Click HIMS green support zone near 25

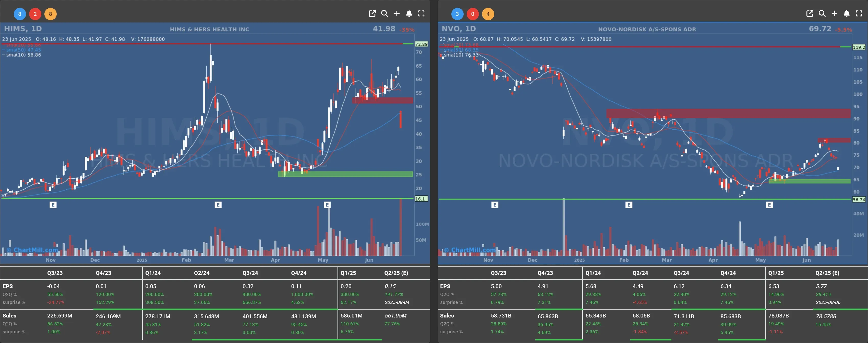point(345,174)
